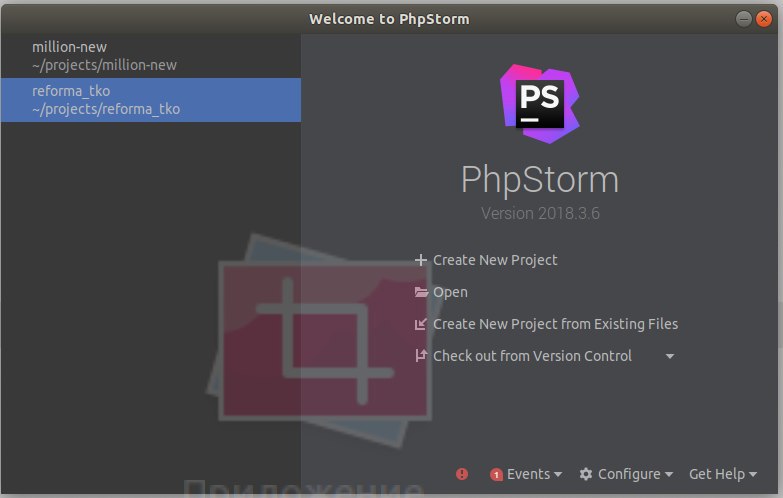Choose Create New Project from Existing Files
The width and height of the screenshot is (783, 498).
(x=555, y=324)
